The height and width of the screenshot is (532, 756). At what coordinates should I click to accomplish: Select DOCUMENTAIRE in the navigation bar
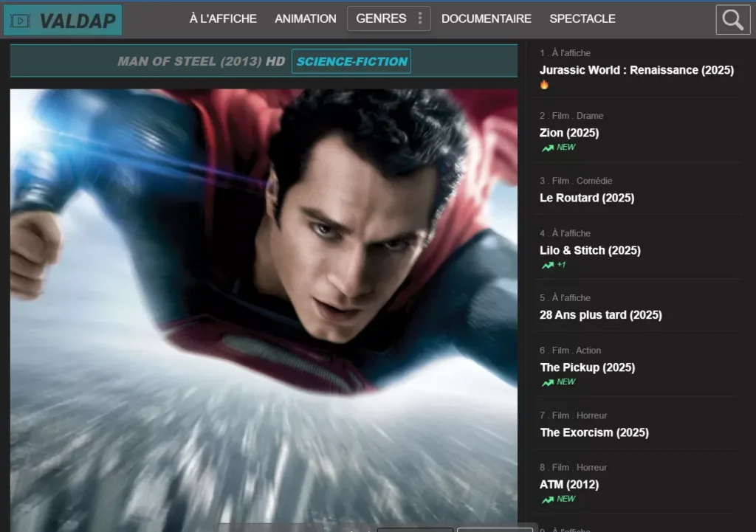pyautogui.click(x=487, y=18)
